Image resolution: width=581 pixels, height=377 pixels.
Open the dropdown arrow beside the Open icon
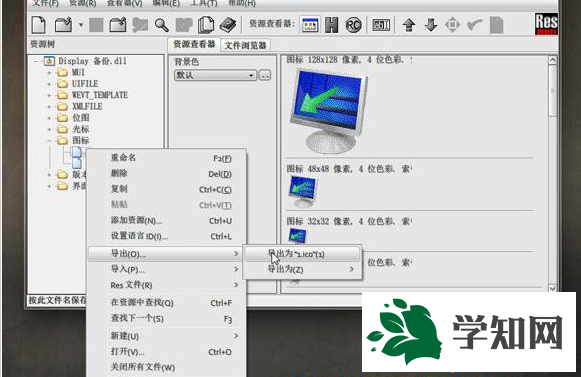click(x=81, y=25)
